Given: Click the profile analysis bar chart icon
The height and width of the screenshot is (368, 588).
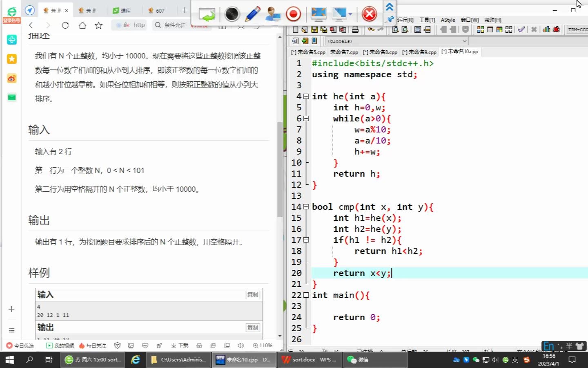Looking at the screenshot, I should click(x=547, y=29).
